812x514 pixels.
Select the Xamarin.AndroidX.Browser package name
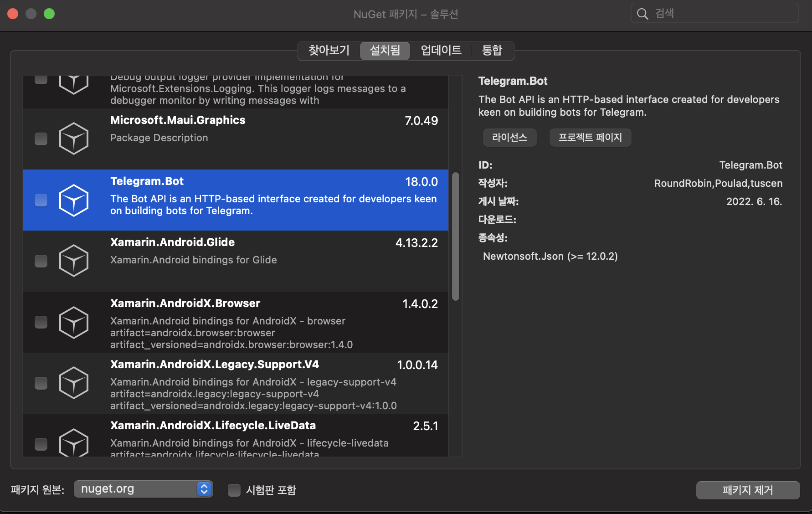[x=185, y=303]
